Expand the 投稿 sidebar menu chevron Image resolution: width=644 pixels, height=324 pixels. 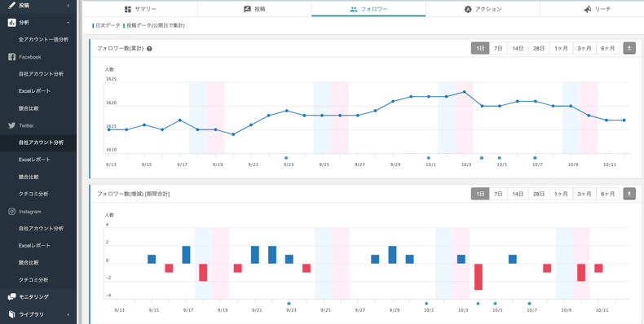(x=68, y=6)
